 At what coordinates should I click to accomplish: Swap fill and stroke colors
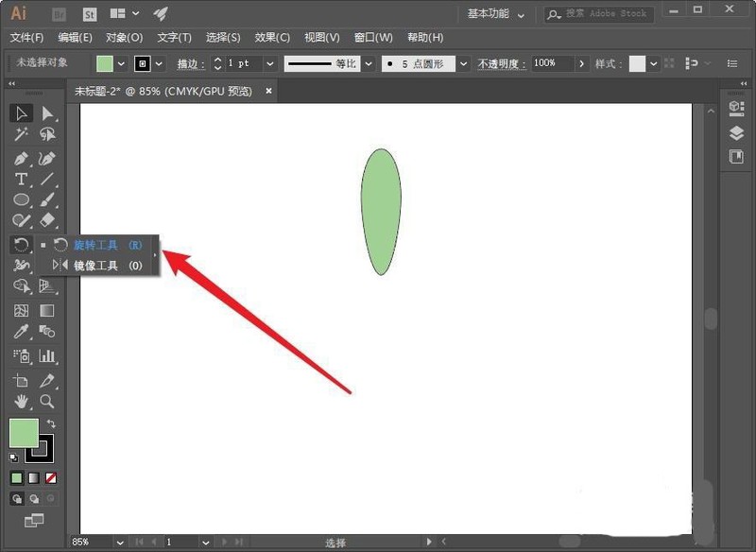click(51, 423)
